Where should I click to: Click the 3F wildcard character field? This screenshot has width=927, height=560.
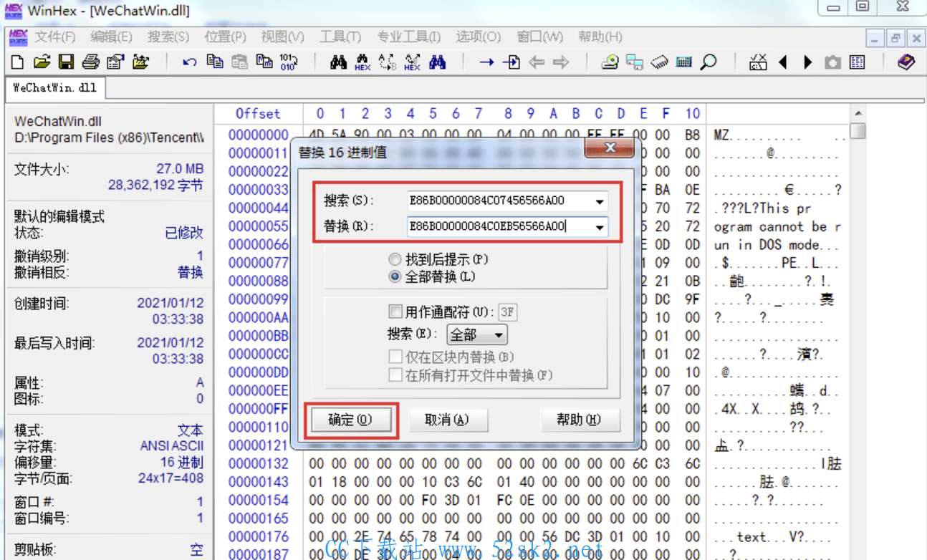click(507, 312)
